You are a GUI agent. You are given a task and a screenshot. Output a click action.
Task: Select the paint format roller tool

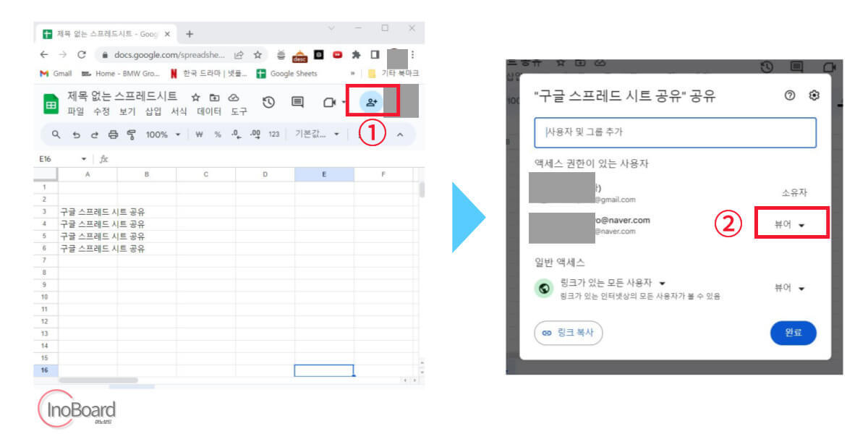pyautogui.click(x=131, y=135)
